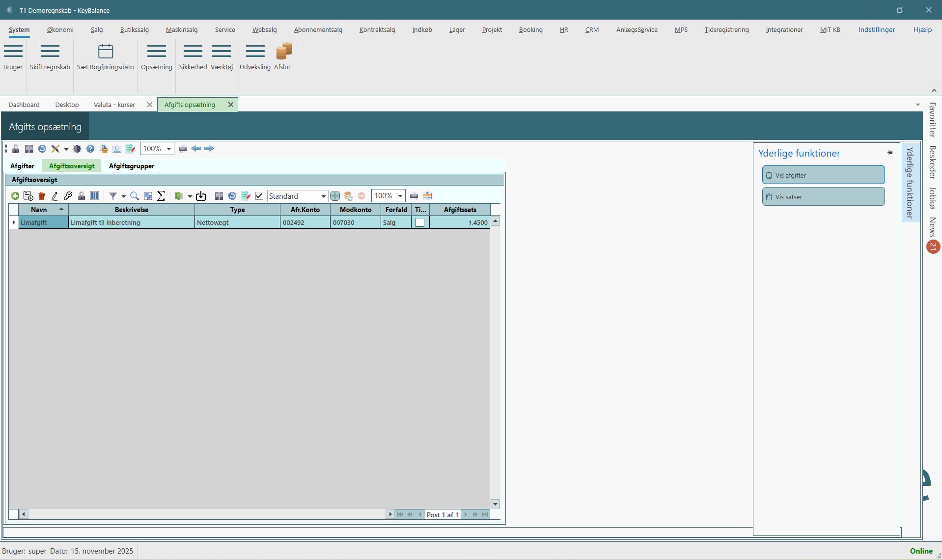This screenshot has width=942, height=560.
Task: Delete the record with the trash icon
Action: (x=42, y=196)
